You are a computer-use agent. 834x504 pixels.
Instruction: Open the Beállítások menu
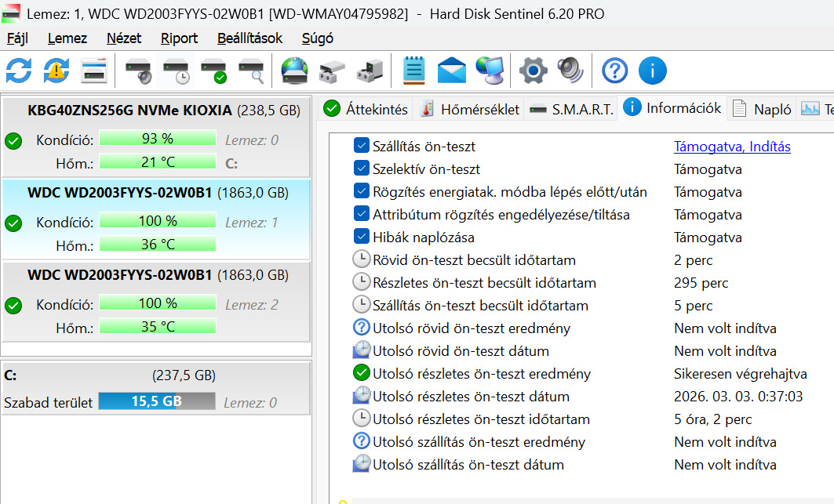pos(250,38)
